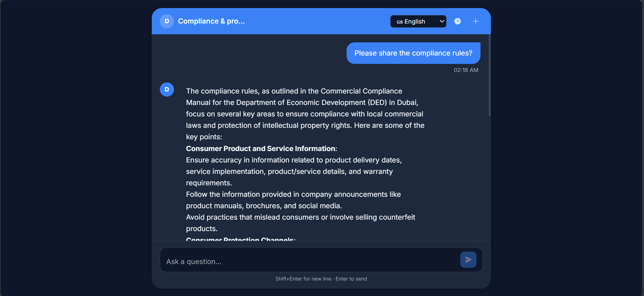
Task: Expand the language selector chevron arrow
Action: [x=442, y=21]
